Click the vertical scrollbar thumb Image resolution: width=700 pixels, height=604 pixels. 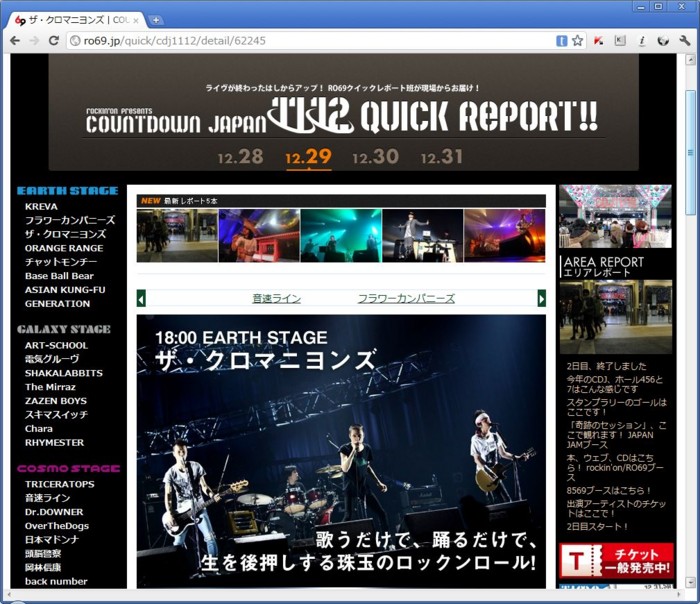point(690,153)
